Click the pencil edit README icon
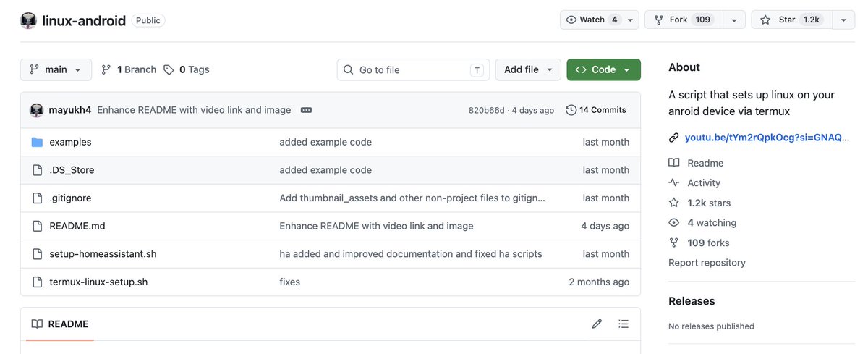This screenshot has width=868, height=354. click(x=597, y=324)
